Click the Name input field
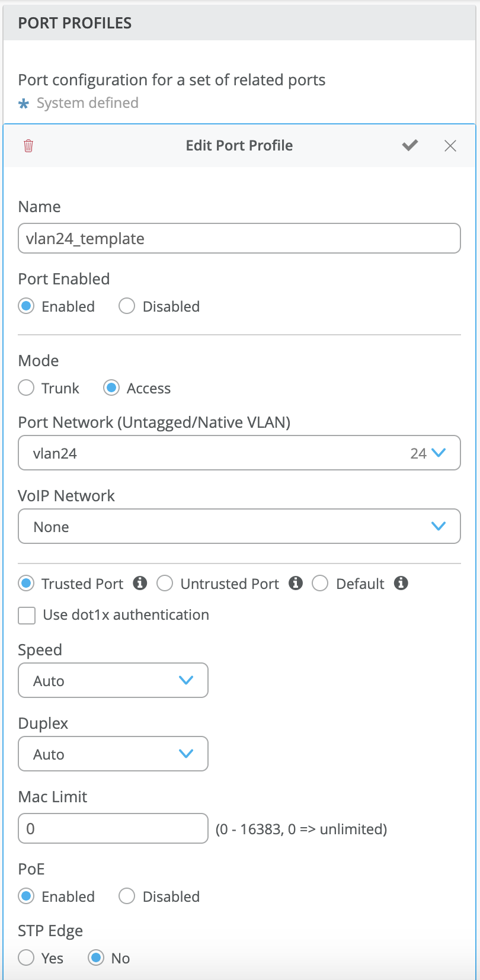 point(239,239)
